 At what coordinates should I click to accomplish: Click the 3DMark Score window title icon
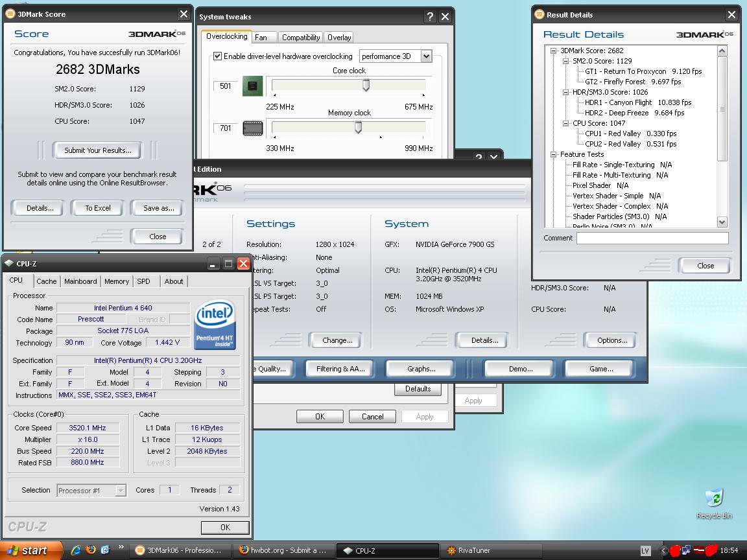(x=10, y=14)
